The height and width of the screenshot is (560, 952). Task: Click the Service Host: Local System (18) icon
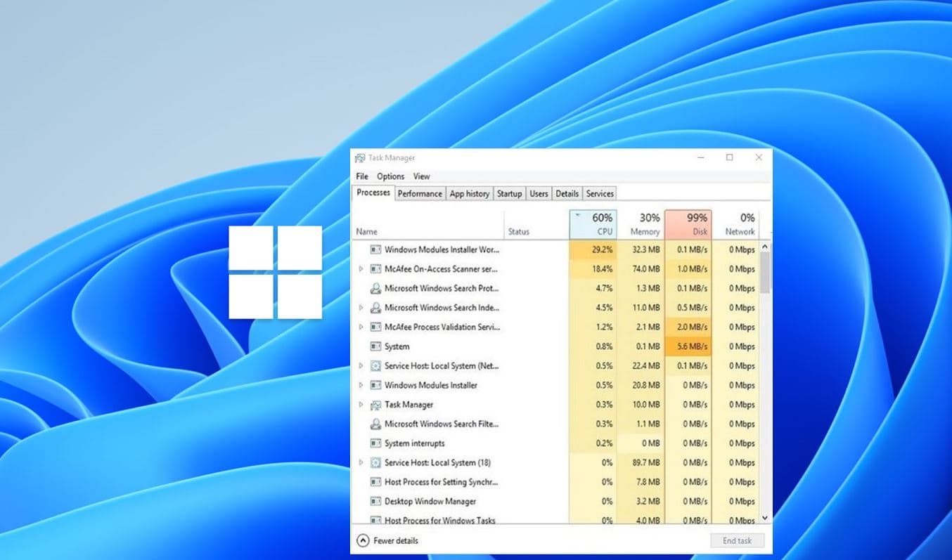click(375, 462)
